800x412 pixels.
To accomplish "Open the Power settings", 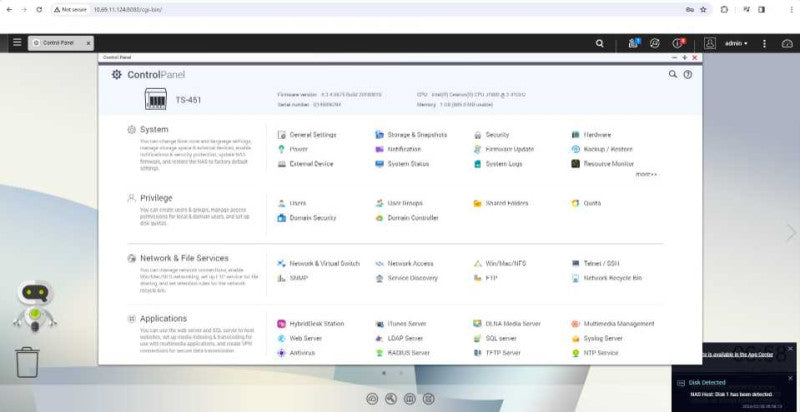I will point(292,149).
